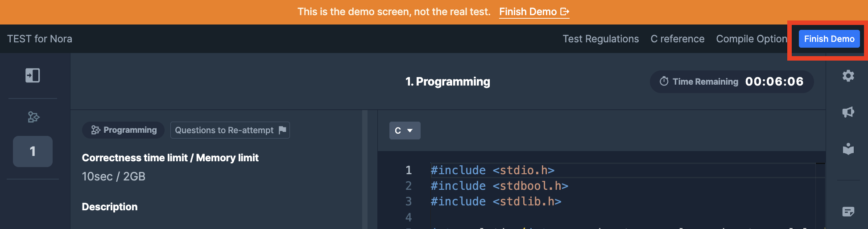Open the notes icon in right sidebar
868x229 pixels.
848,212
